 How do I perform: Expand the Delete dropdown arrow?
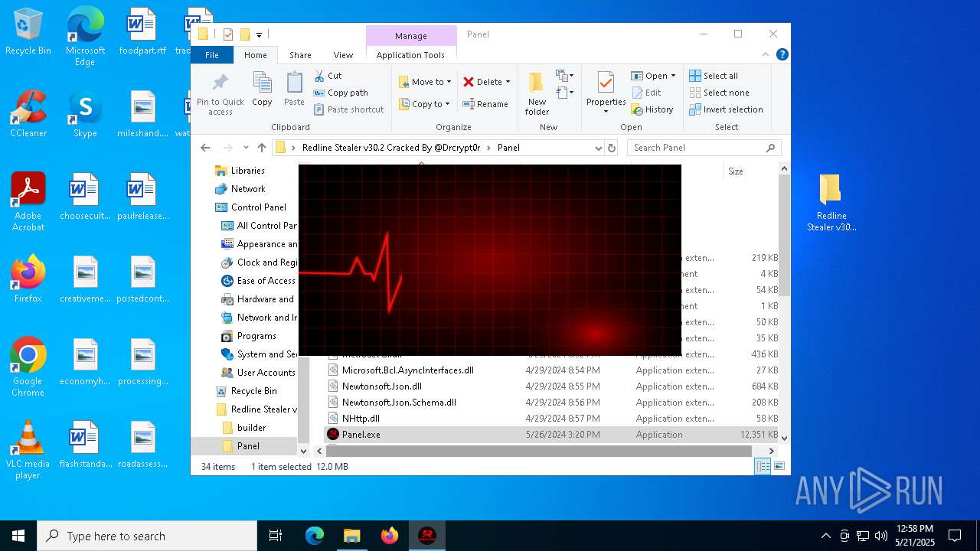(x=508, y=82)
